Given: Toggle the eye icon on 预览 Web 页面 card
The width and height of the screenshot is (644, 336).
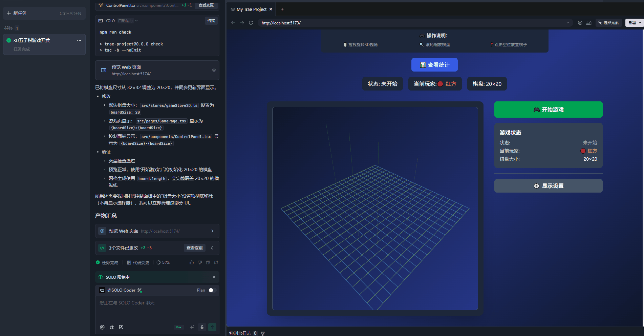Looking at the screenshot, I should click(x=214, y=70).
